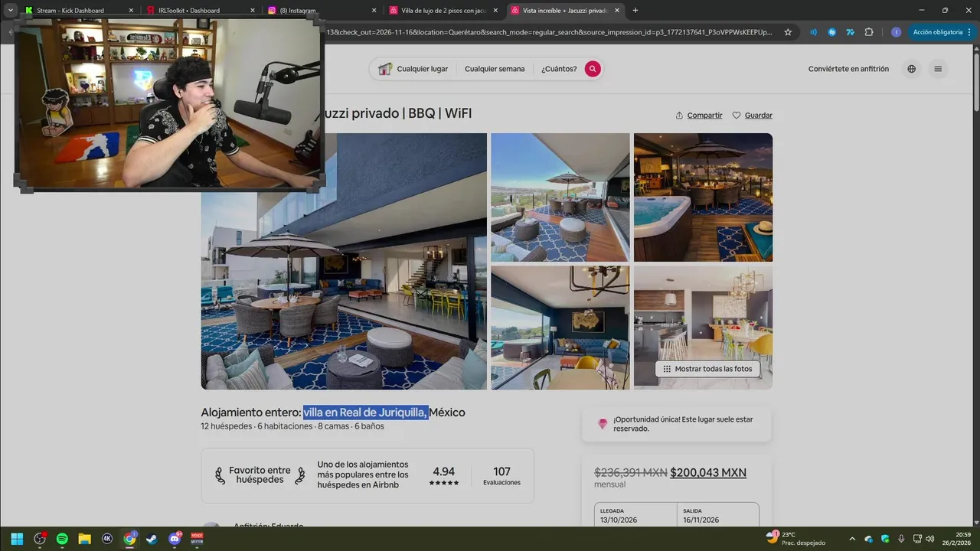Click the Compartir share link

pos(699,116)
